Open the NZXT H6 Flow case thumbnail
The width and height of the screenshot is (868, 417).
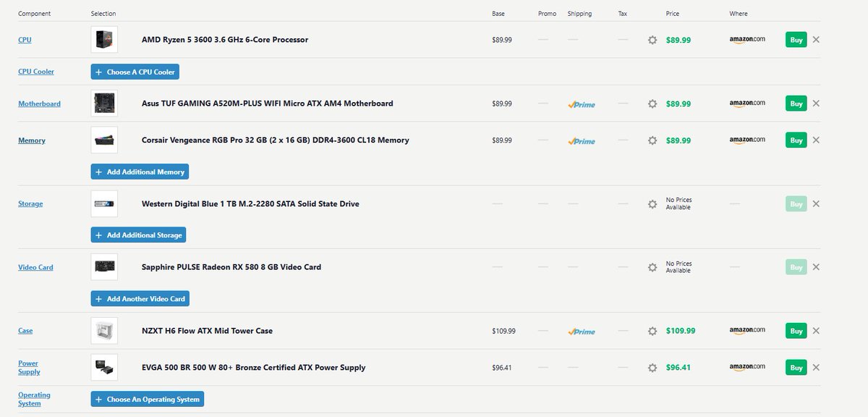coord(104,331)
